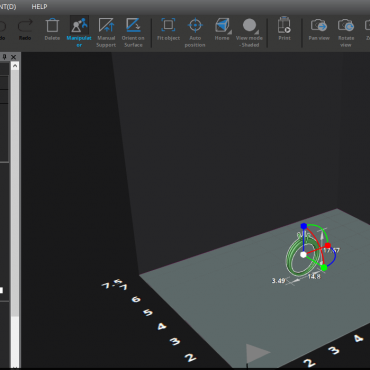Open the HELP menu

pyautogui.click(x=39, y=7)
